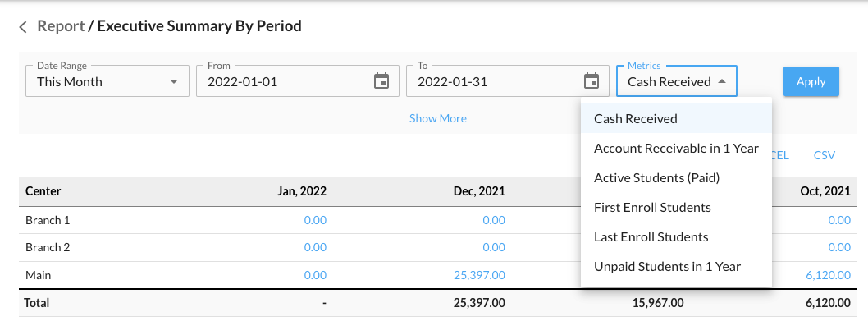
Task: Open Main's Oct 2021 amount 6,120.00
Action: coord(829,275)
